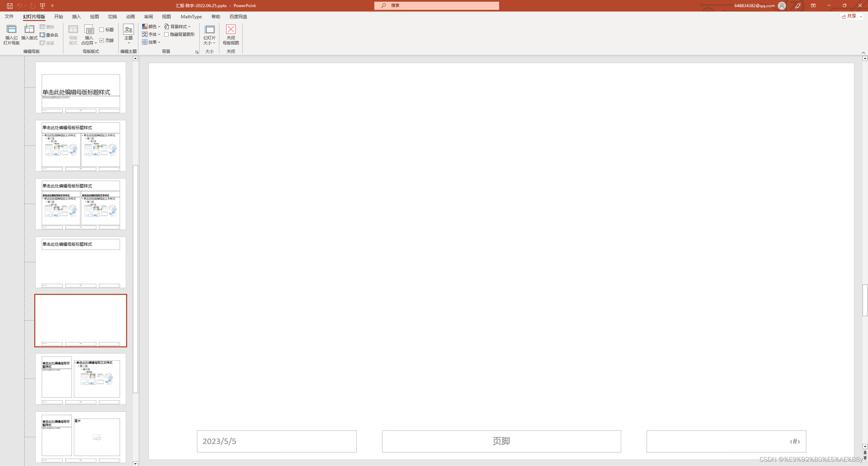
Task: Switch to the Home (开始) tab
Action: (x=59, y=17)
